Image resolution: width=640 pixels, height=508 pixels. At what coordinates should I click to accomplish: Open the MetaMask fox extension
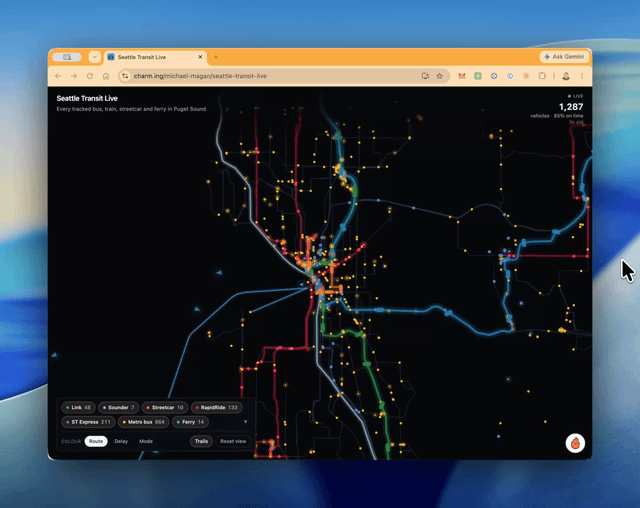(462, 76)
